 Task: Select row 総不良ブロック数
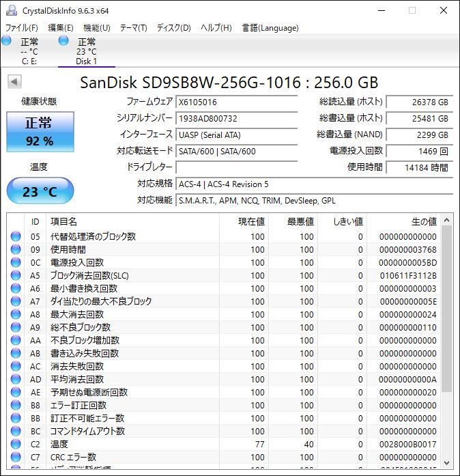(224, 327)
